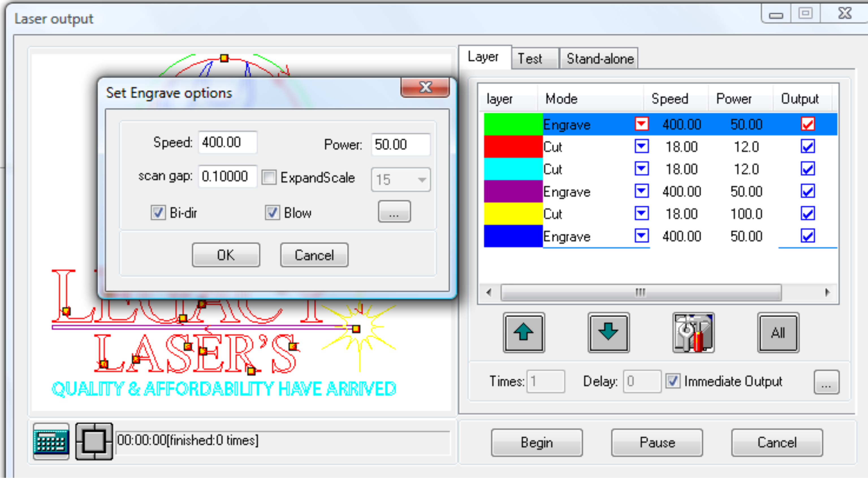
Task: Open mode dropdown for purple Engrave layer
Action: coord(642,191)
